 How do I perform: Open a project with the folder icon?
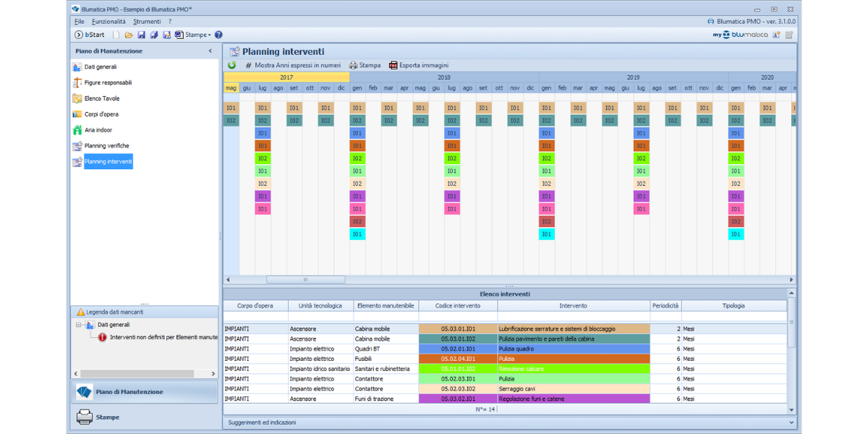click(x=129, y=35)
